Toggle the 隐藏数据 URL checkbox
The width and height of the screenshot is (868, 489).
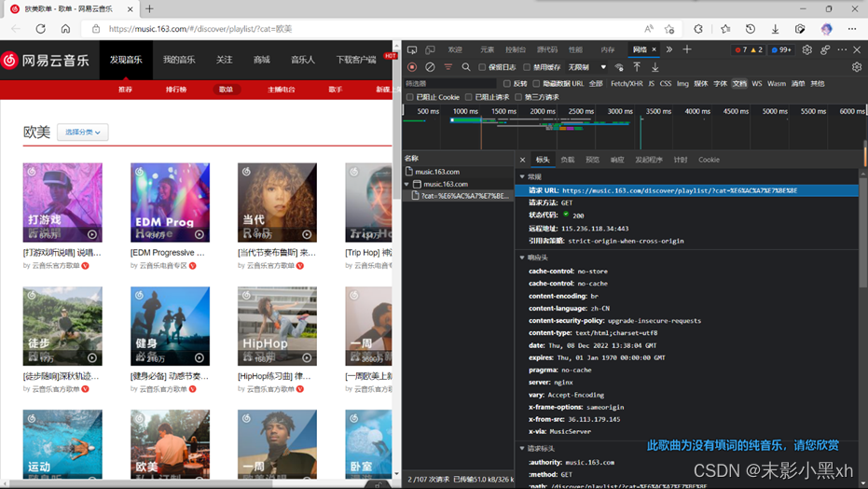536,84
